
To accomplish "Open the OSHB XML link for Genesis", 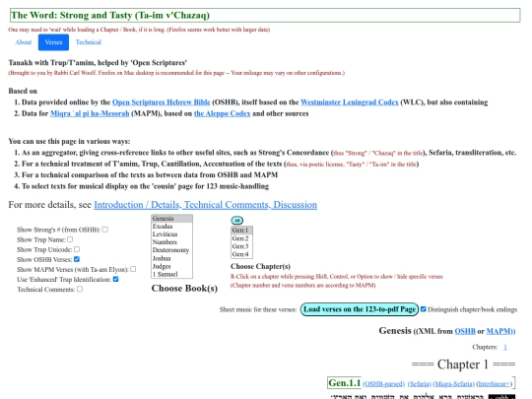I will click(x=465, y=331).
